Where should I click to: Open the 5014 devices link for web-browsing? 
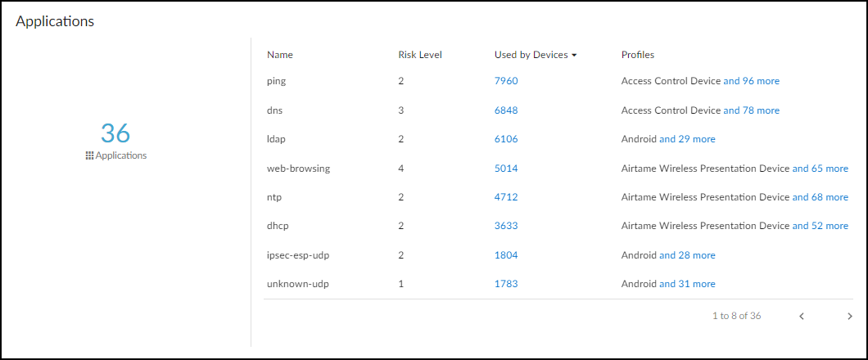(x=506, y=169)
